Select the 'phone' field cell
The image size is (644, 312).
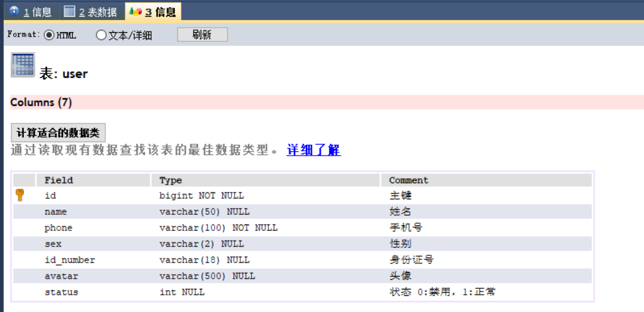93,228
